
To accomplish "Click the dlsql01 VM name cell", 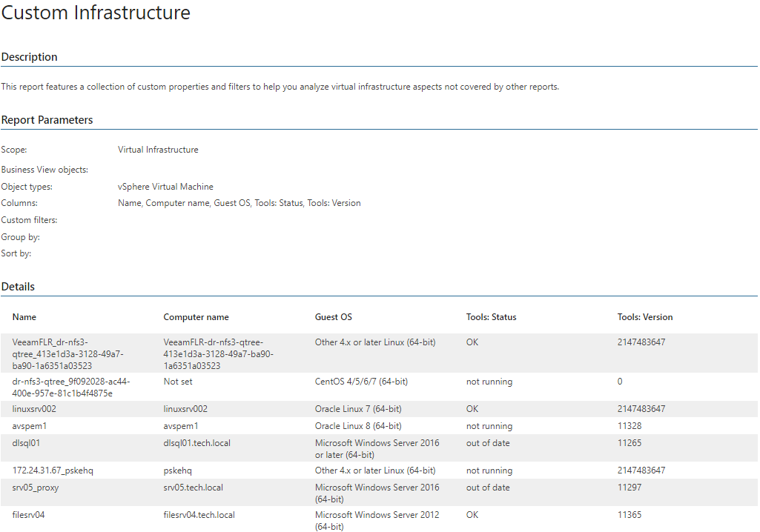I will tap(26, 443).
